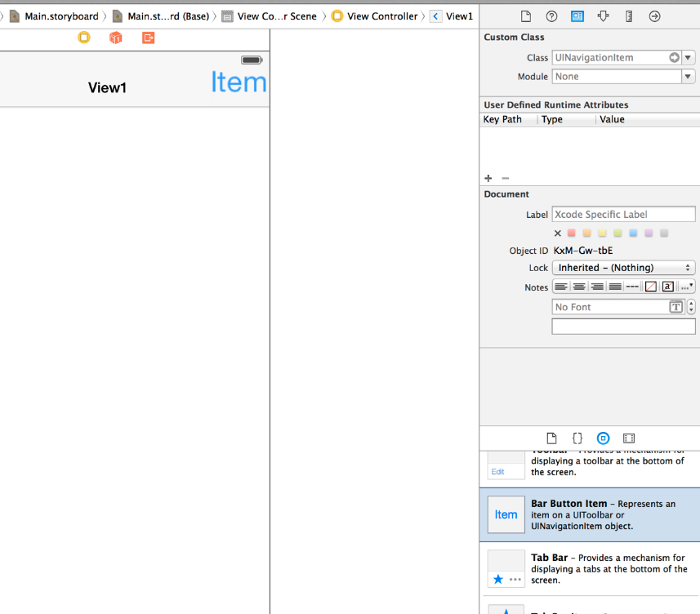Select the First Responder cube icon
The height and width of the screenshot is (614, 700).
pyautogui.click(x=116, y=38)
